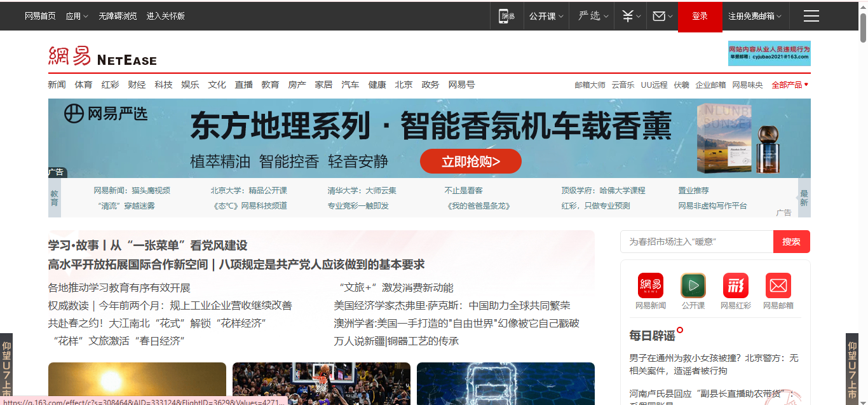Go to the 新闻 channel
This screenshot has height=405, width=868.
point(57,85)
